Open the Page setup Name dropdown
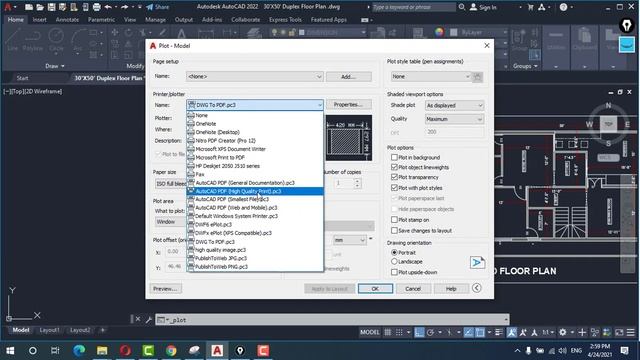 255,76
